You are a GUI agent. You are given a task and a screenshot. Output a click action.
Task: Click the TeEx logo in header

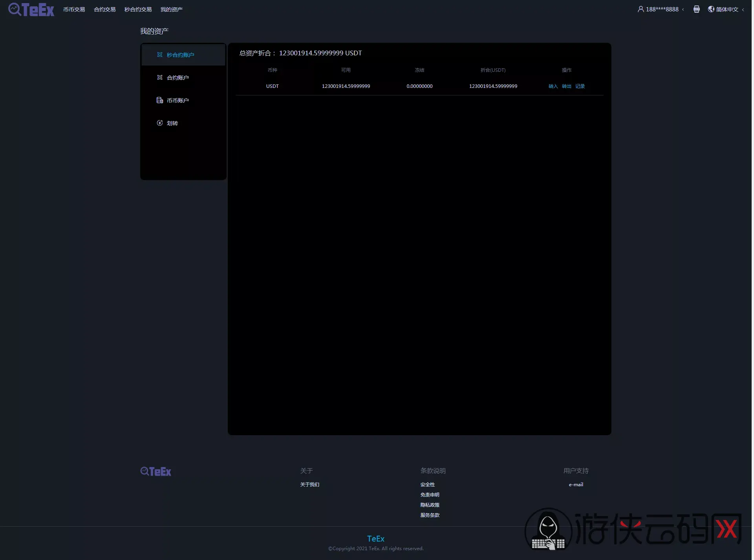tap(31, 9)
